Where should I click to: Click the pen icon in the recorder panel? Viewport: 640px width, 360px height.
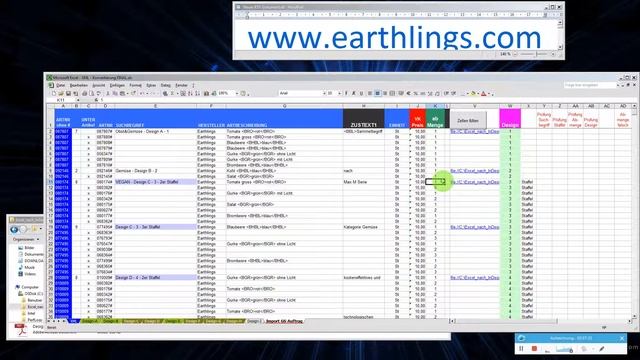[x=602, y=349]
